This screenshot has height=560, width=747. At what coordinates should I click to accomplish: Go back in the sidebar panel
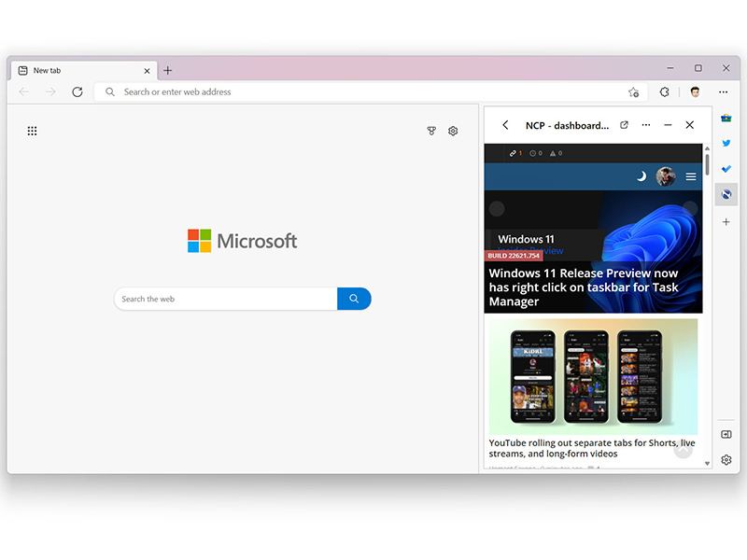[x=505, y=125]
